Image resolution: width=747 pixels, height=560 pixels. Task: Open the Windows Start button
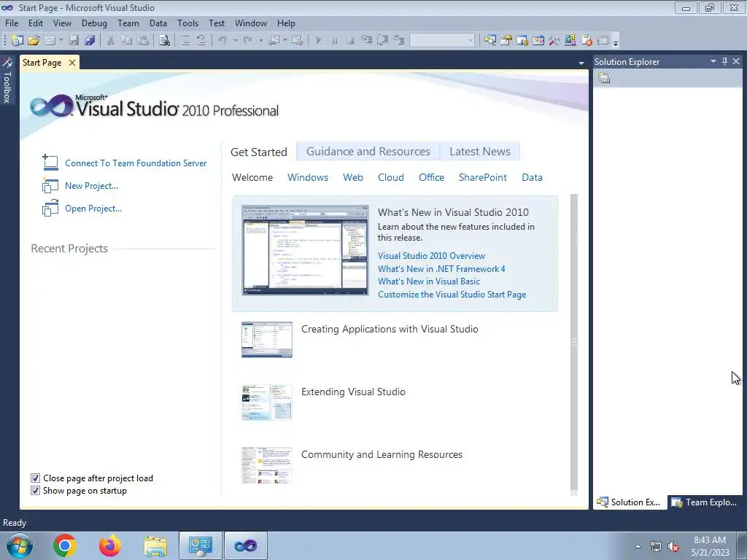[x=20, y=545]
